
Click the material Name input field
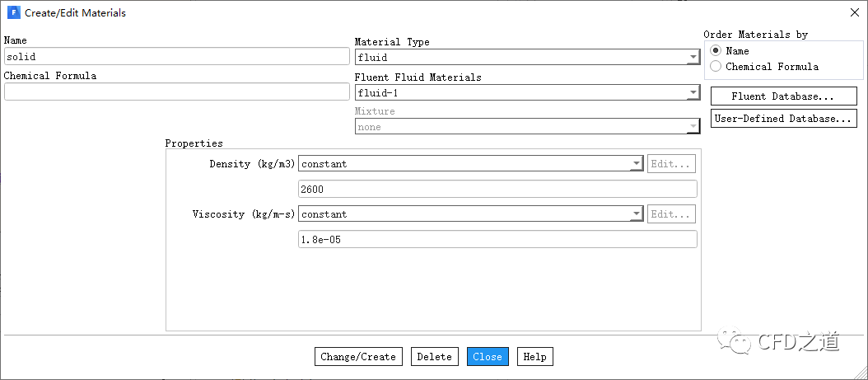point(177,57)
